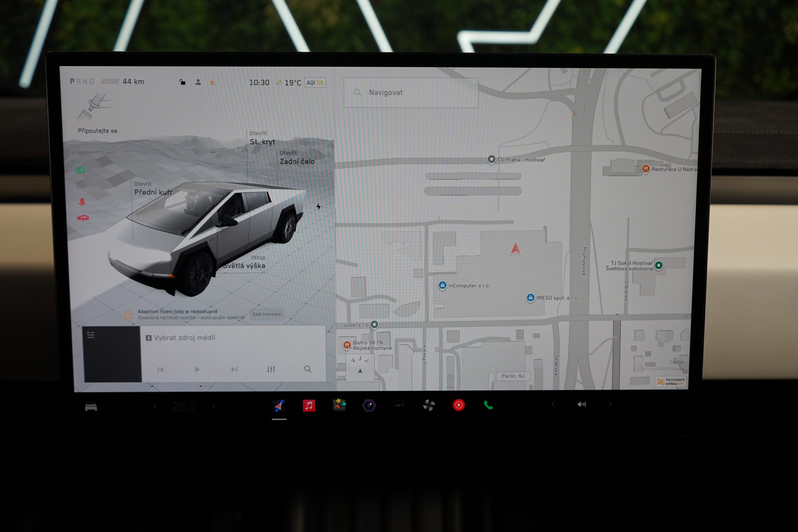This screenshot has width=798, height=532.
Task: Open the dashcam camera app
Action: tap(369, 405)
